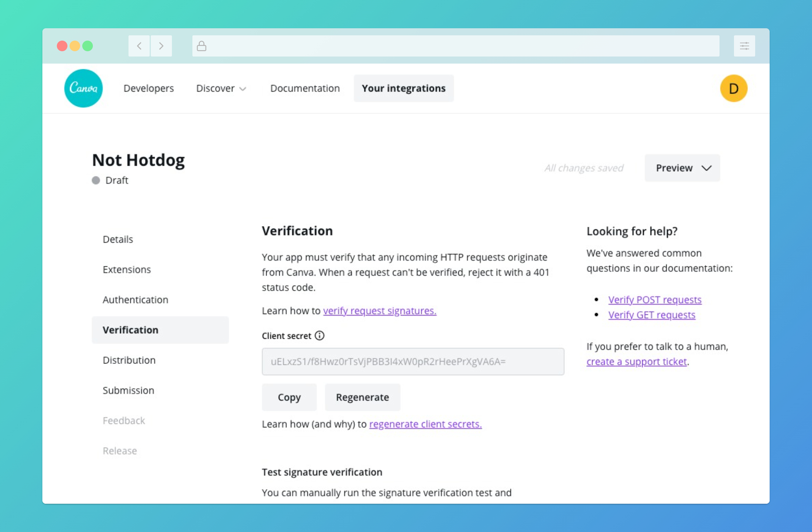Open the regenerate client secrets link
812x532 pixels.
(425, 424)
